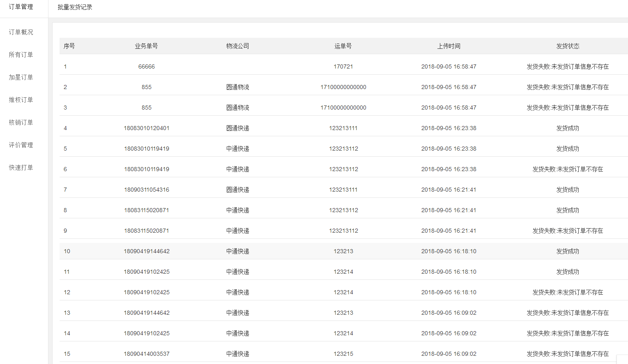Select tracking number 123215
The width and height of the screenshot is (628, 364).
click(343, 354)
